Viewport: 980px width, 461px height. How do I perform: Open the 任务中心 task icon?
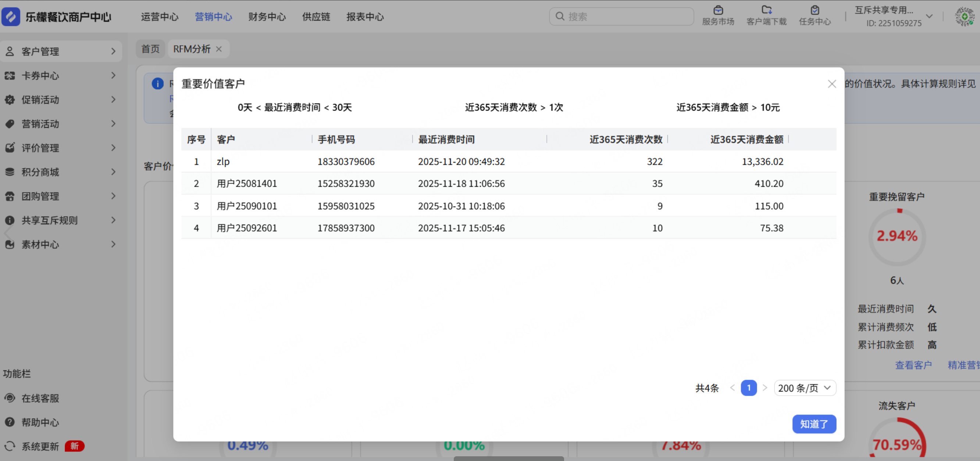tap(815, 10)
